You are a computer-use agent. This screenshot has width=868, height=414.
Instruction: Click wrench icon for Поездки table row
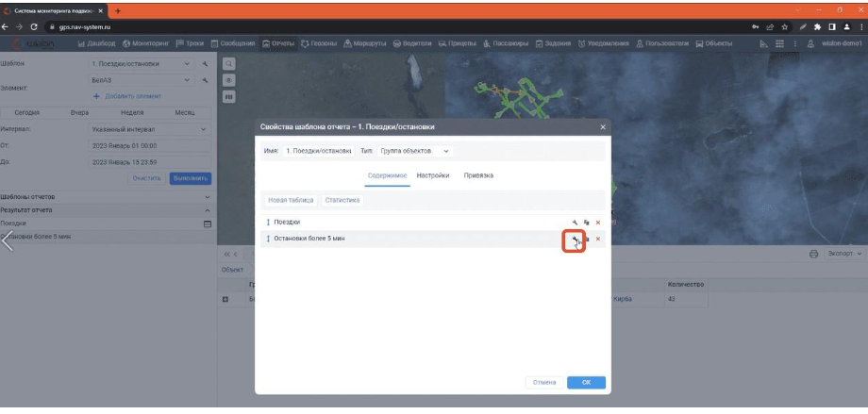(x=575, y=223)
